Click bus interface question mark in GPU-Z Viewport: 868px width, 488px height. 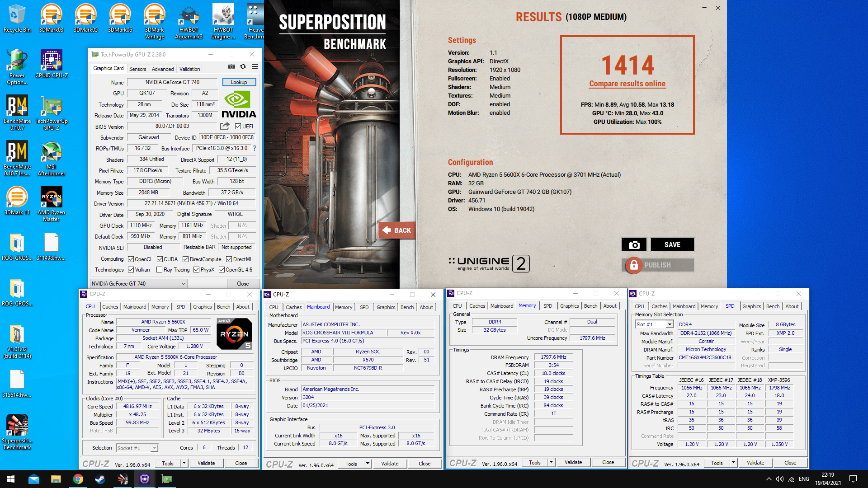click(x=255, y=148)
